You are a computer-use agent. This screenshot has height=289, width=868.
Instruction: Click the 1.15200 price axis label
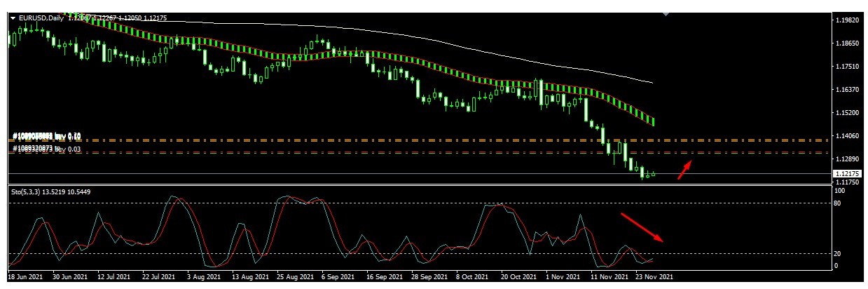pos(848,112)
